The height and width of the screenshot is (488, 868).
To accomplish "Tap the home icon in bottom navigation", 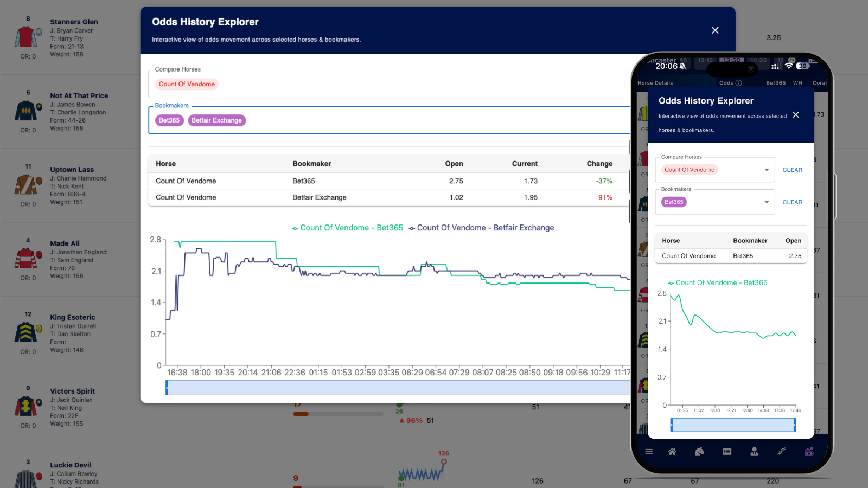I will pos(672,451).
